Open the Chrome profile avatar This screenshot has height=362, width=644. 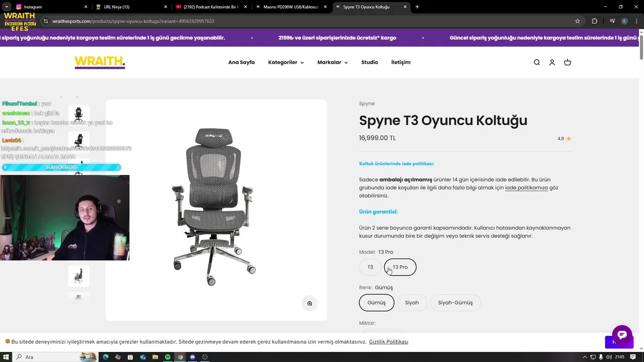624,21
